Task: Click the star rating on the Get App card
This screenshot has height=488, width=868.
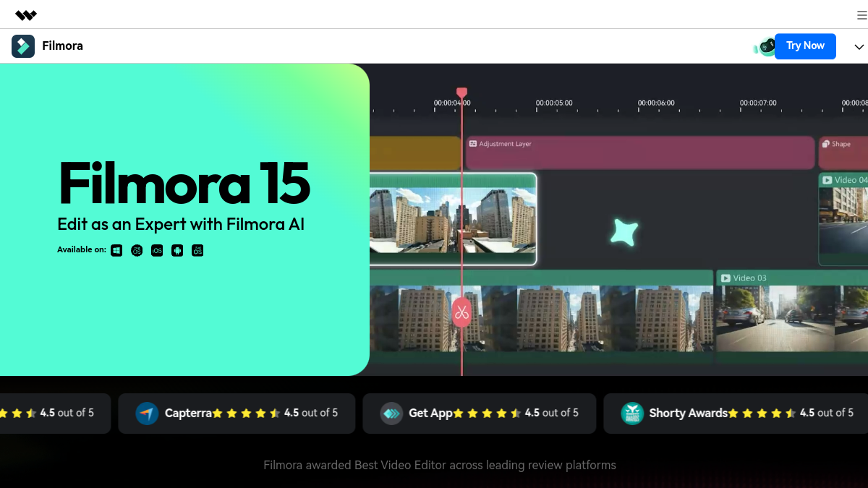Action: coord(487,414)
